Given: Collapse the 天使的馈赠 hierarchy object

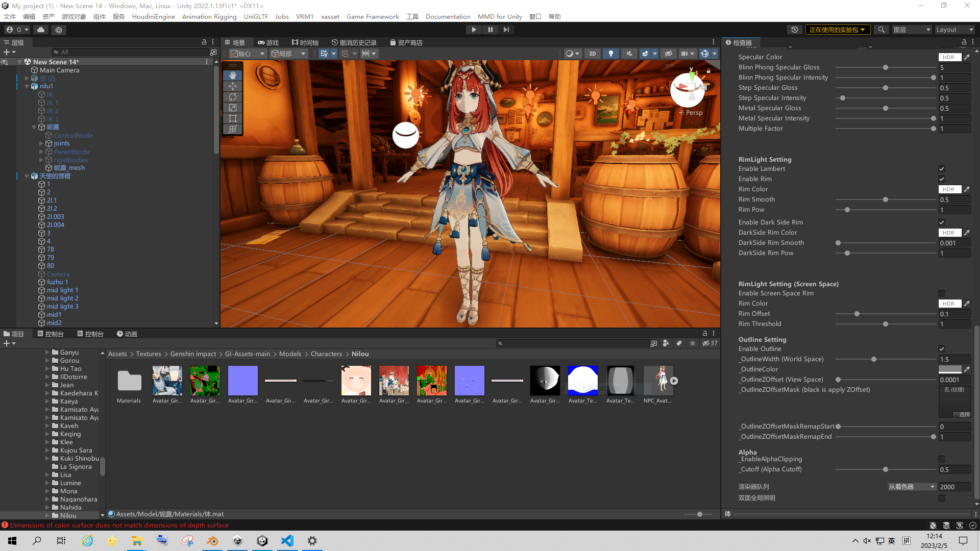Looking at the screenshot, I should pyautogui.click(x=27, y=176).
